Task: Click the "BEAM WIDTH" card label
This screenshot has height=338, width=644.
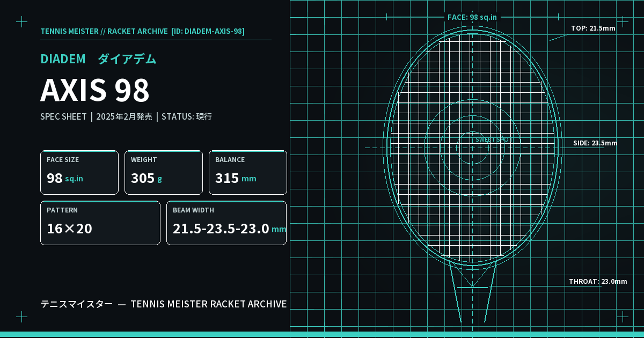Action: (193, 210)
